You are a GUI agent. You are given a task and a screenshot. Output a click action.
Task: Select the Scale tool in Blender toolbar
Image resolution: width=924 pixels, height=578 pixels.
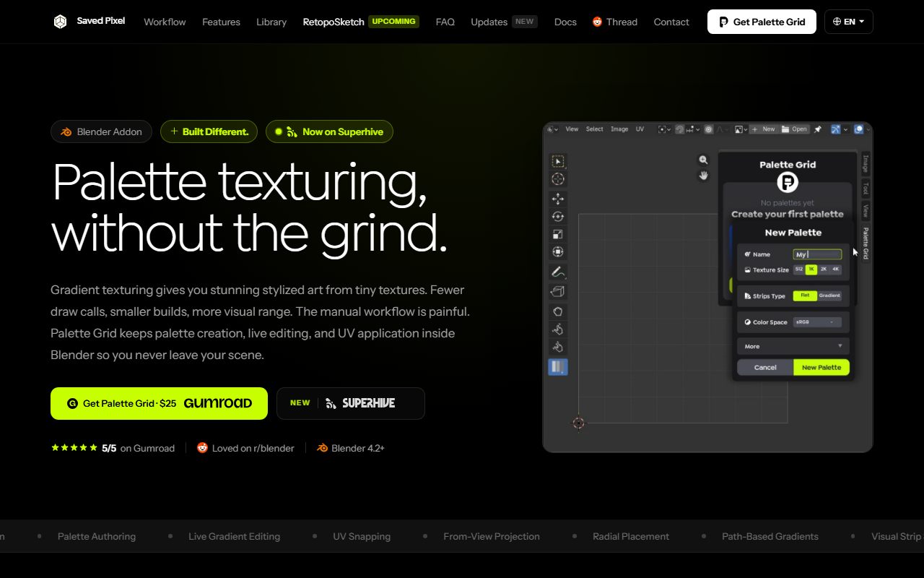click(x=558, y=234)
